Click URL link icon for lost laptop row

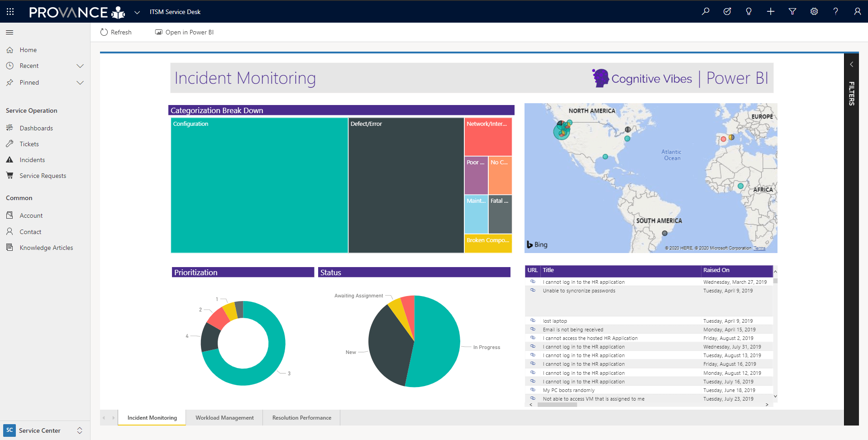click(533, 320)
